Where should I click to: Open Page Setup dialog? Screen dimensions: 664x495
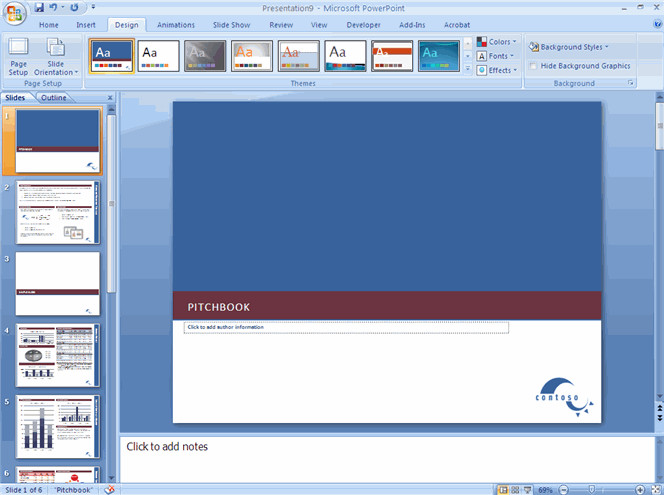point(18,56)
